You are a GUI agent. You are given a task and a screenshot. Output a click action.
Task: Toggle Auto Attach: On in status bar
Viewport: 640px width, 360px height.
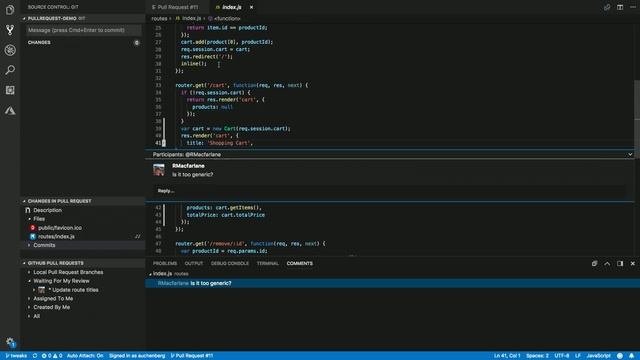(x=85, y=356)
